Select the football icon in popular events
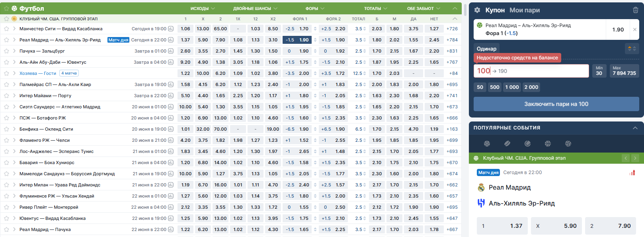 click(x=487, y=143)
